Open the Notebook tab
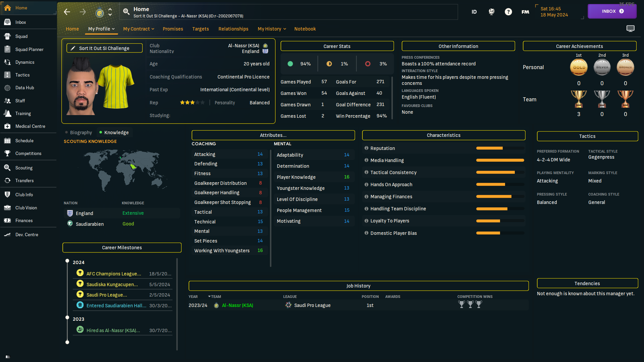 [305, 29]
